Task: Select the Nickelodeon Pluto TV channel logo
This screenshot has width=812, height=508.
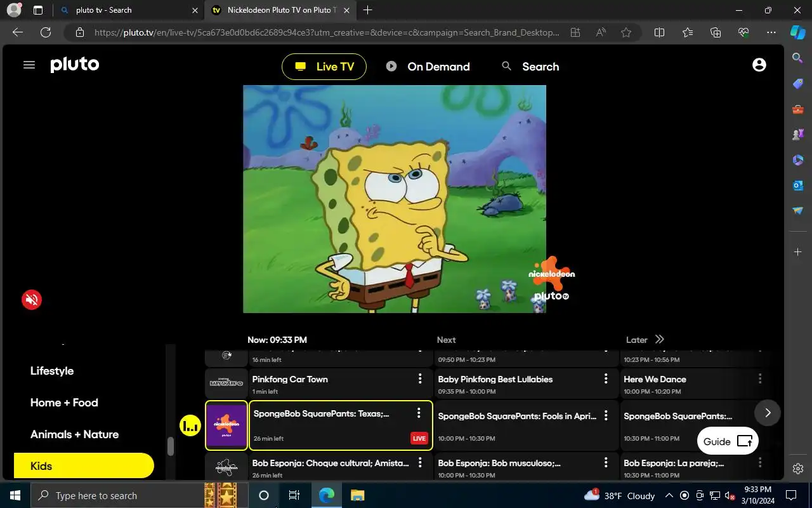Action: click(x=226, y=425)
